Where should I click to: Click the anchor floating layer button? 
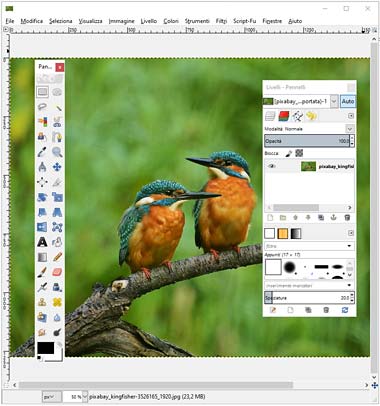point(334,218)
